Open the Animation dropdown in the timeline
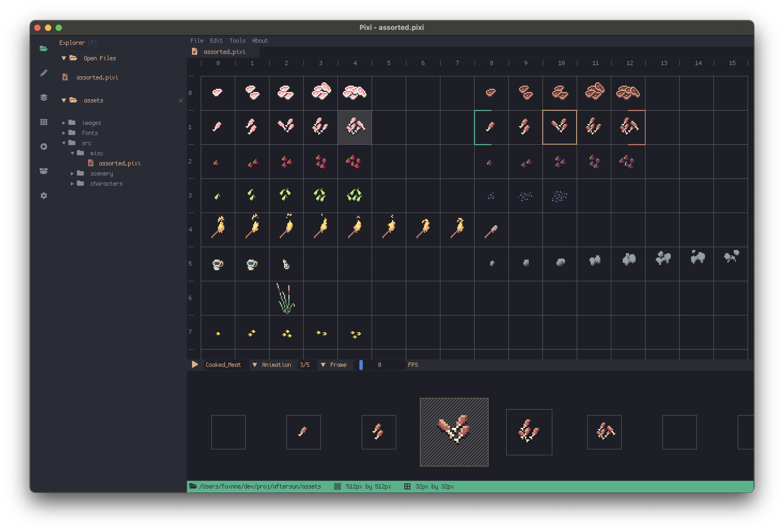This screenshot has height=532, width=784. point(255,365)
